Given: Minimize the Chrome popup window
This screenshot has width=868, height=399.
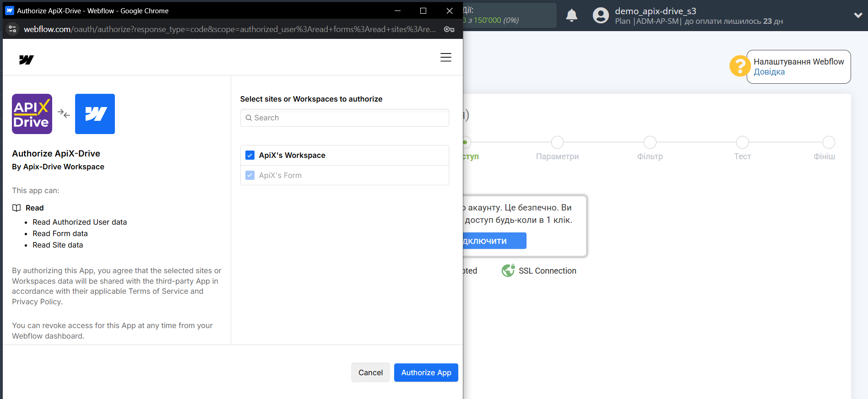Looking at the screenshot, I should coord(397,11).
